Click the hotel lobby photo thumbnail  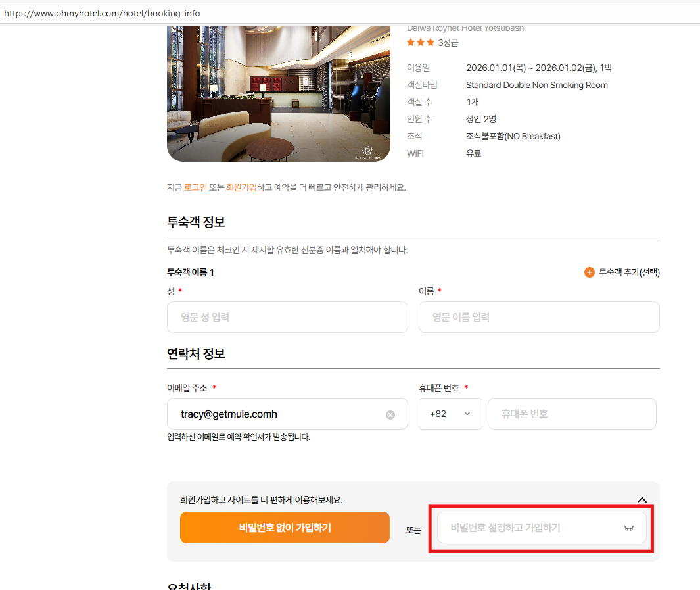tap(279, 92)
